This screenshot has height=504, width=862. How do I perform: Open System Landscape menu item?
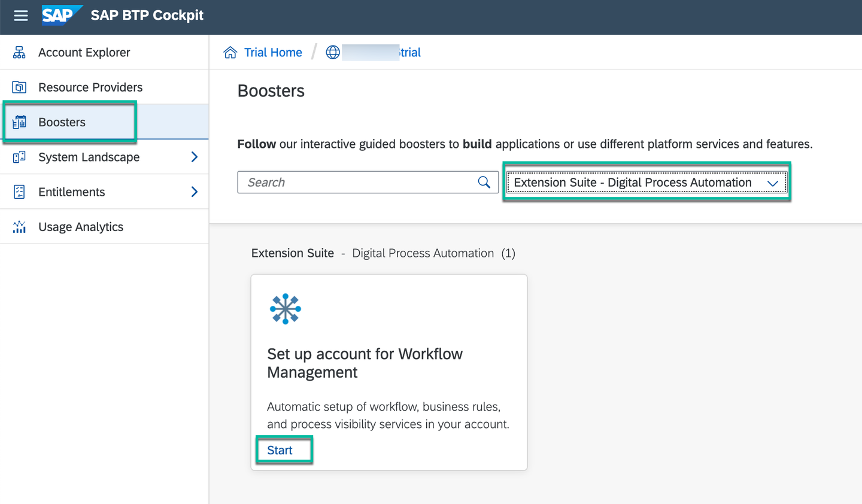pos(104,157)
